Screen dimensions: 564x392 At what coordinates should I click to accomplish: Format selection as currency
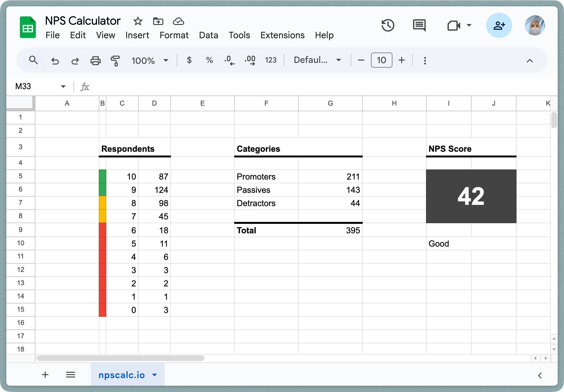click(189, 60)
